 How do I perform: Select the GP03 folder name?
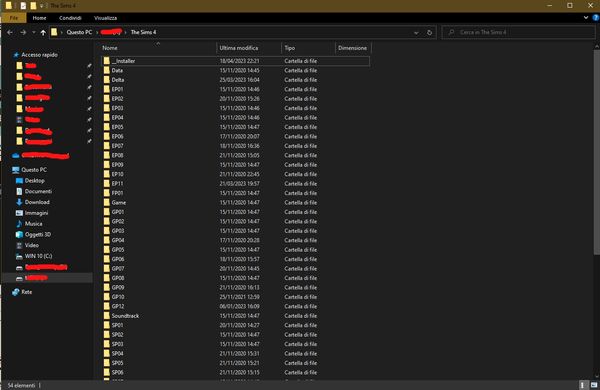(118, 231)
